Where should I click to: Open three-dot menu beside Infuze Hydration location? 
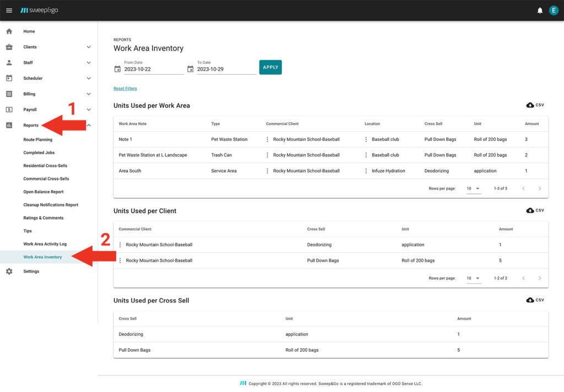point(366,171)
